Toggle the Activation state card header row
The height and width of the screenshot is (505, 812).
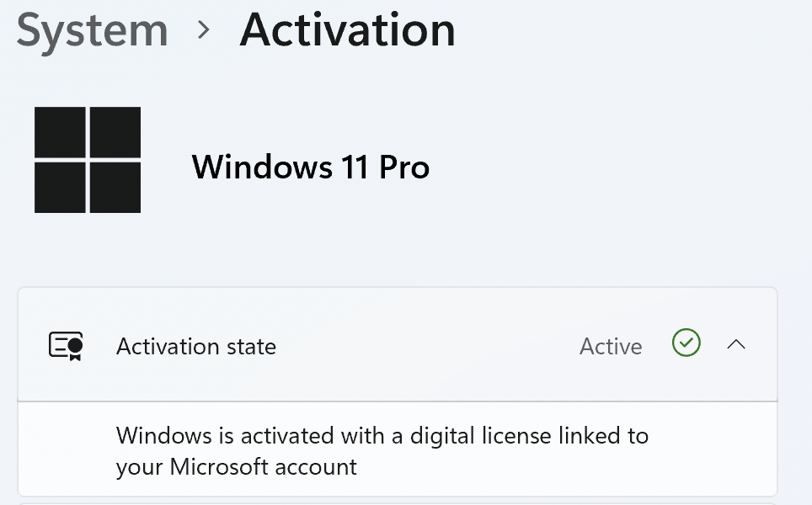[x=421, y=346]
